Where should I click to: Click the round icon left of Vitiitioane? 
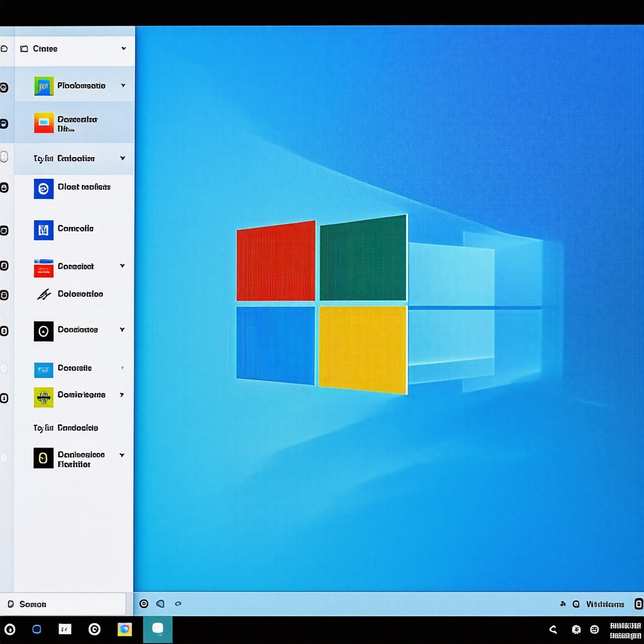coord(576,604)
